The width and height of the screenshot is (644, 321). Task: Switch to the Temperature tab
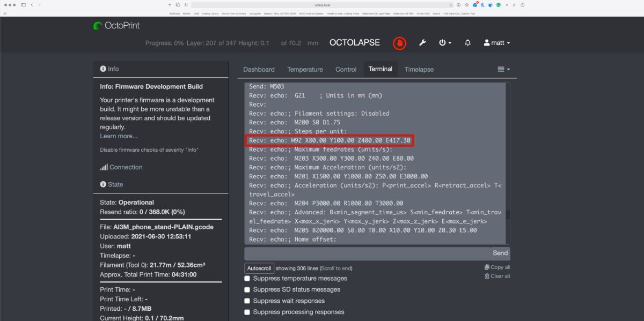pos(305,70)
